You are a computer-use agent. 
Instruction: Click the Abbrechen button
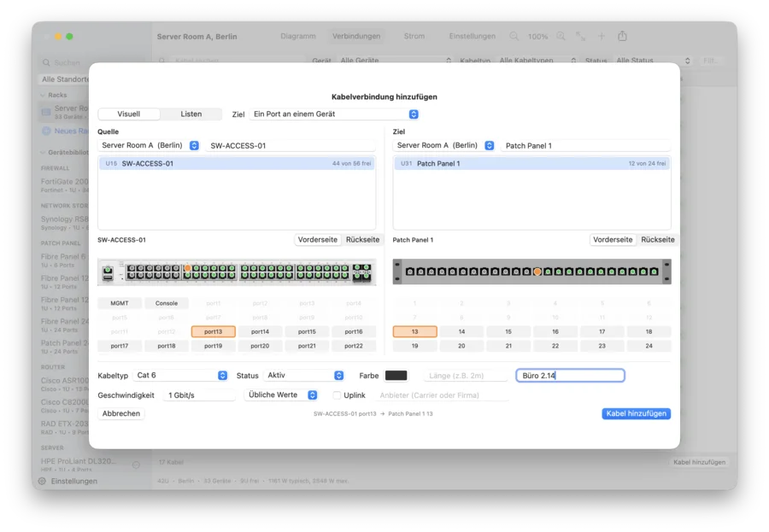[121, 414]
